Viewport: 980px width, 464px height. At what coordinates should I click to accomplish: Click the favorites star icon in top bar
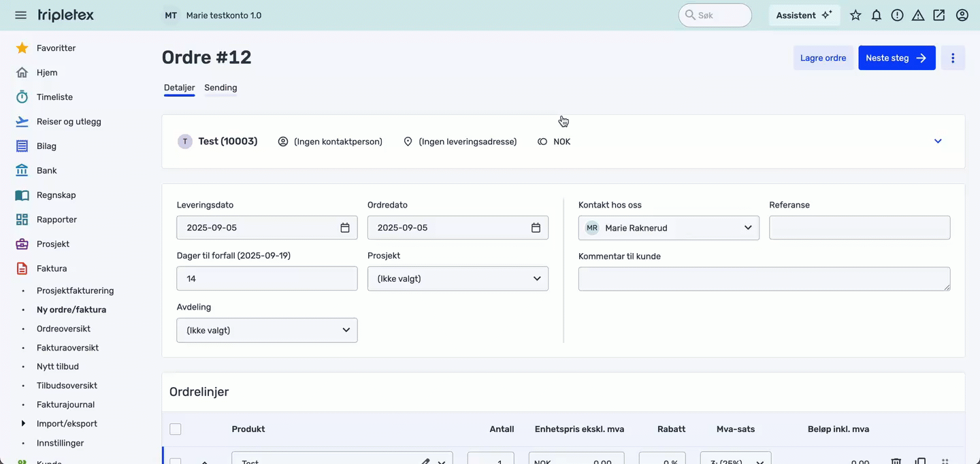pyautogui.click(x=855, y=15)
